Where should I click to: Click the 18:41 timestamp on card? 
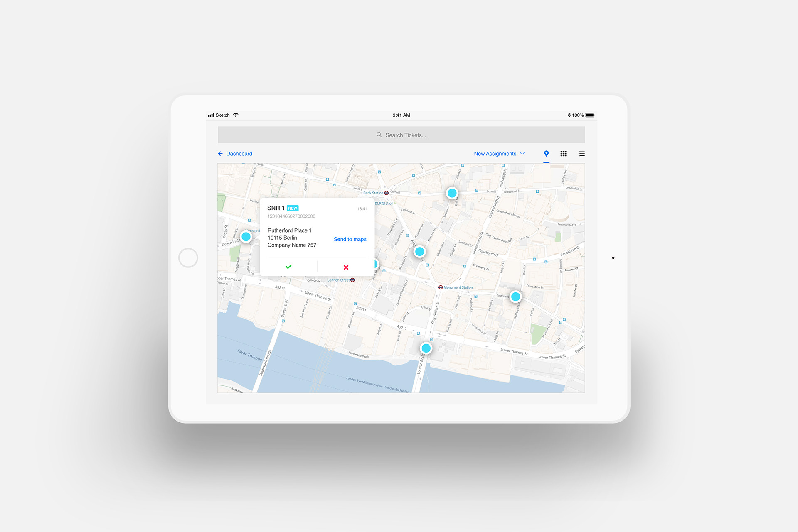(362, 209)
